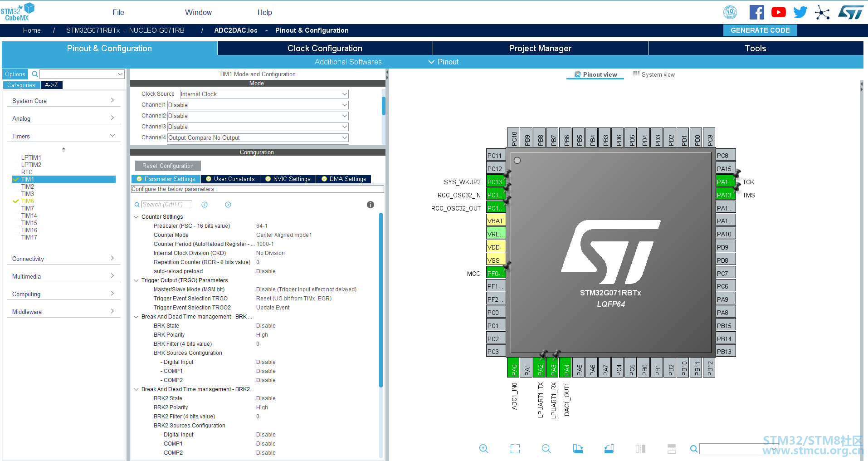Screen dimensions: 868x461
Task: Open Additional Softwares
Action: pos(348,62)
